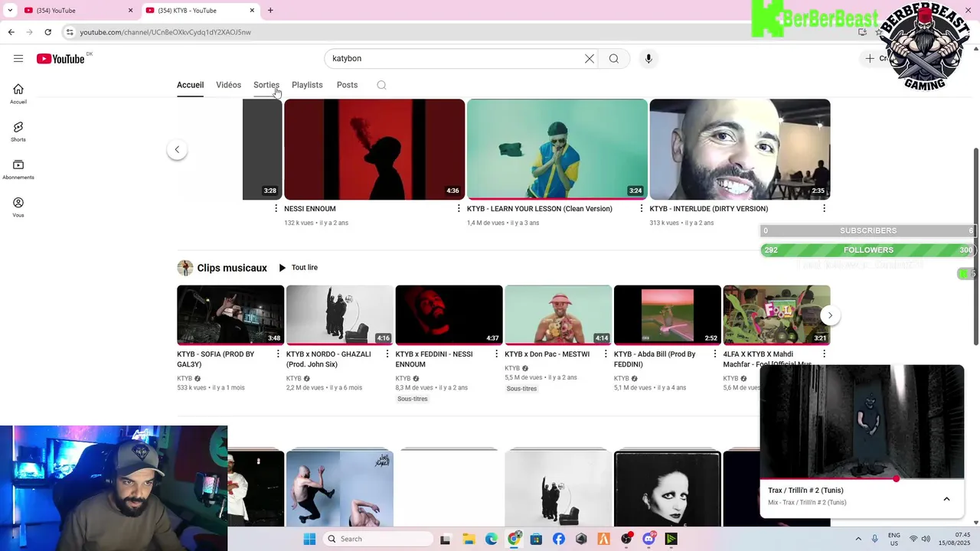The image size is (980, 551).
Task: Open the Posts tab
Action: pyautogui.click(x=347, y=85)
